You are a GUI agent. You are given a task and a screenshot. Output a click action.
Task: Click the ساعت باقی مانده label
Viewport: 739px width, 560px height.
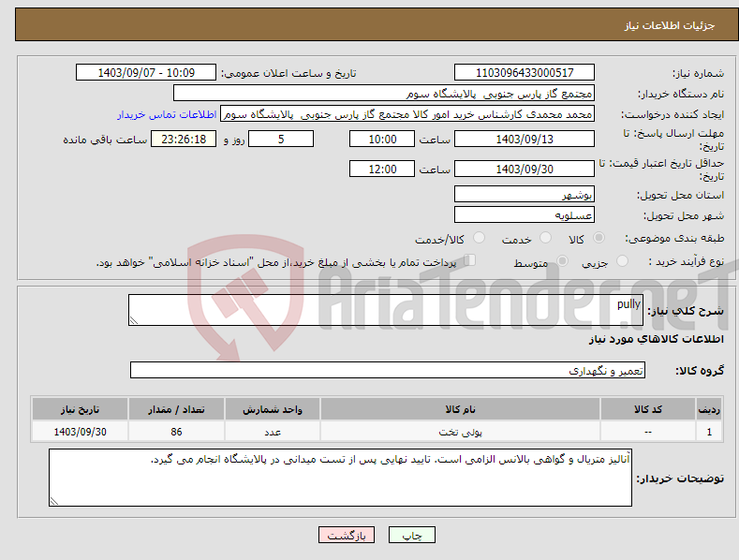click(105, 140)
